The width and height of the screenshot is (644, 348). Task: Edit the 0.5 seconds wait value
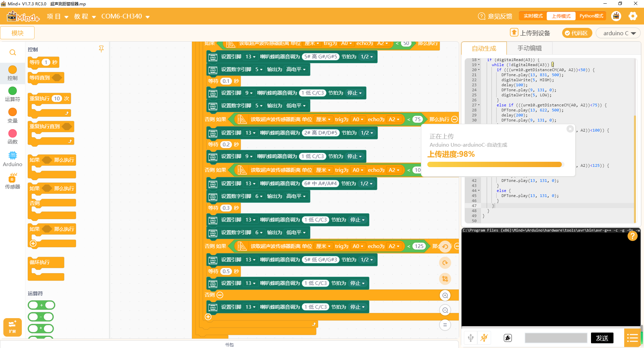point(226,271)
